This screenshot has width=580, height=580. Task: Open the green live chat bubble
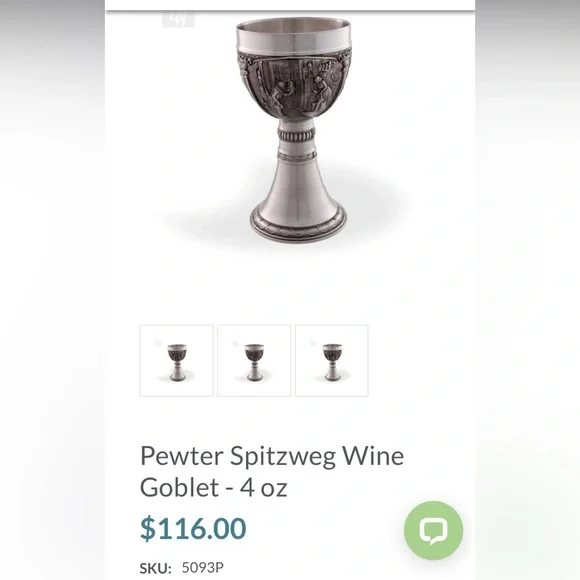[x=433, y=530]
